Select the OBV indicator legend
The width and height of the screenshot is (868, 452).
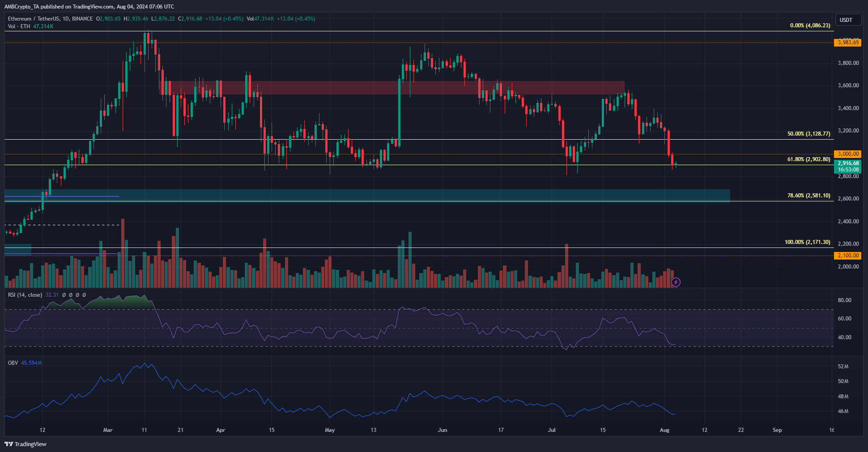tap(13, 363)
